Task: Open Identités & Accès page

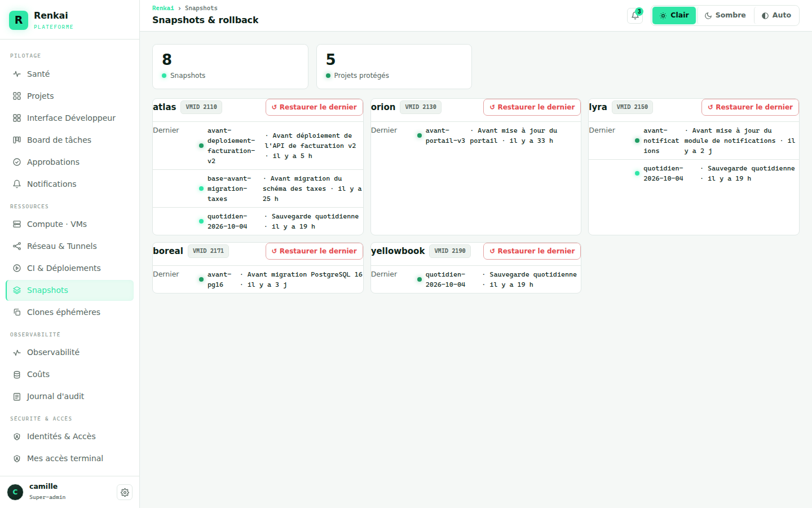Action: point(69,436)
